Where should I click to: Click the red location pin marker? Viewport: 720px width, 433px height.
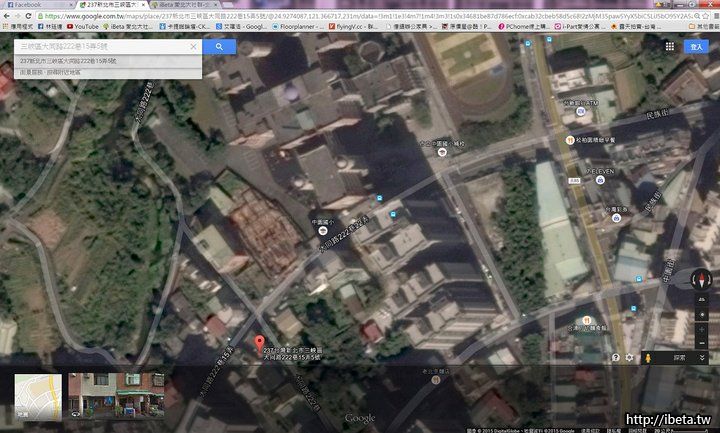point(259,343)
